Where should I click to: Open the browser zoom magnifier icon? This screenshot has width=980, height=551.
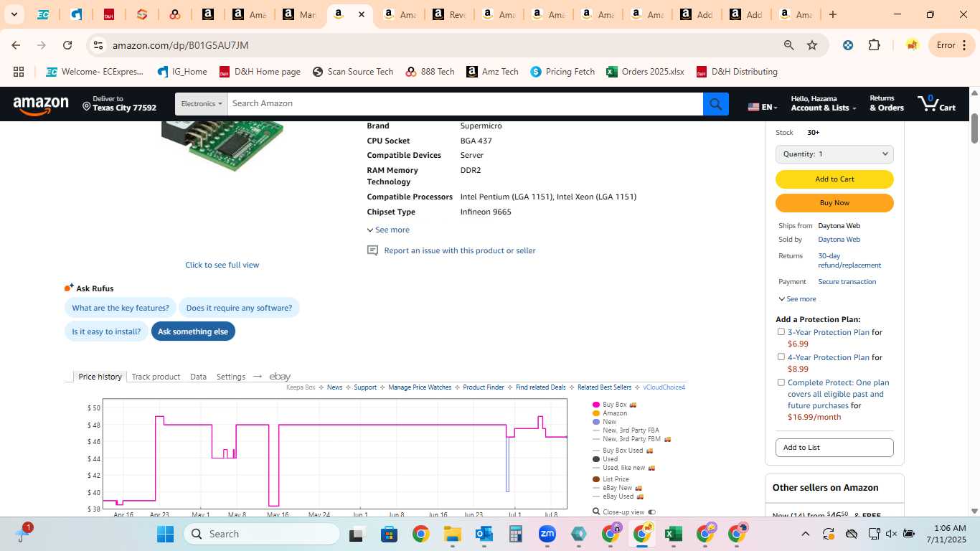789,45
